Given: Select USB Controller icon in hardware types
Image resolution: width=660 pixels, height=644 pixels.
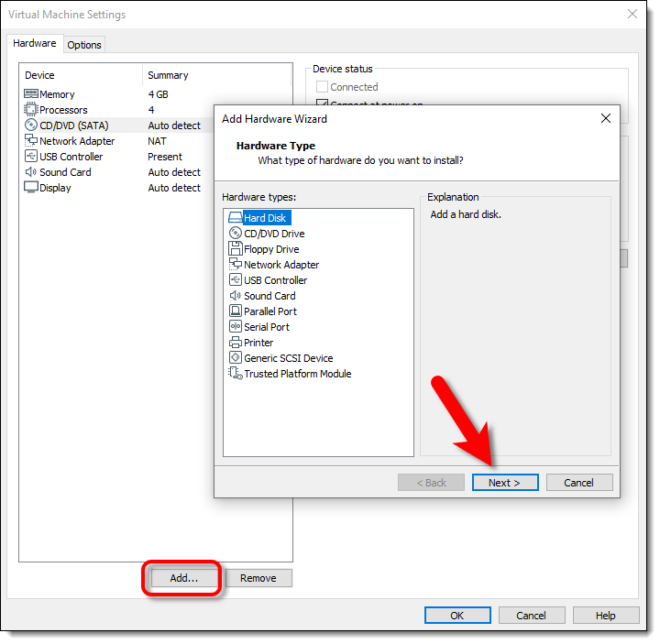Looking at the screenshot, I should coord(236,279).
